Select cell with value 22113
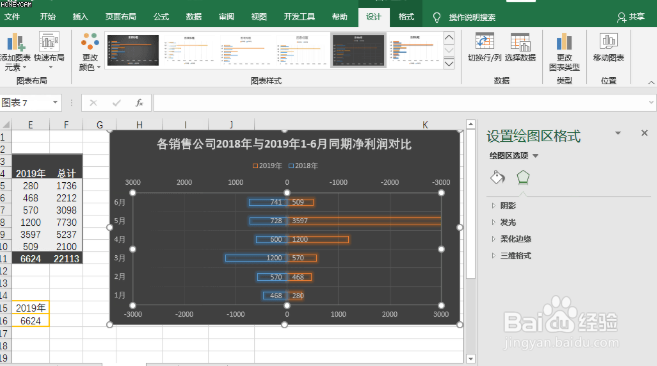This screenshot has width=657, height=366. tap(66, 259)
